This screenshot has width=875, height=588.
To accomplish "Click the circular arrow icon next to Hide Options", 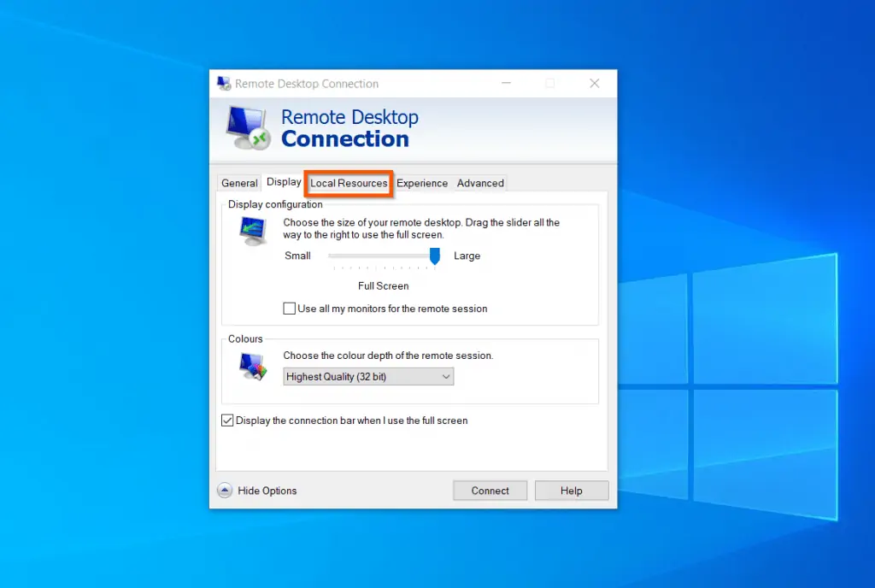I will point(224,490).
